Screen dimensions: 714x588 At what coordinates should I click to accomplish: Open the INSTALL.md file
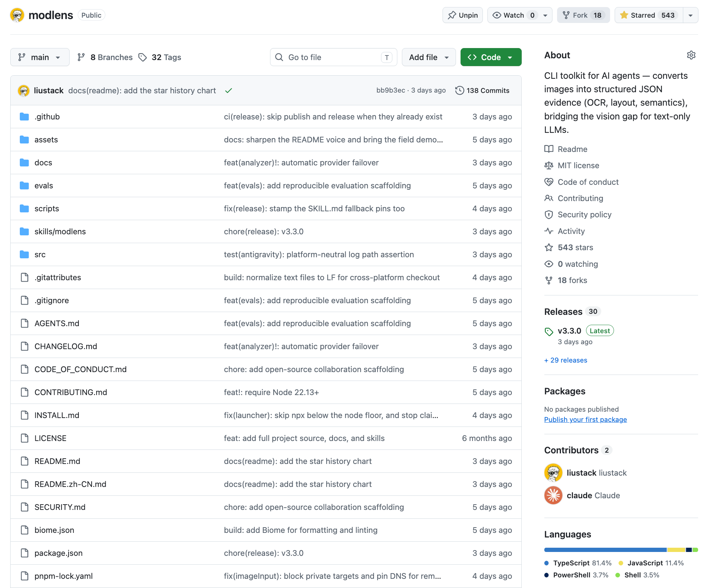(57, 415)
